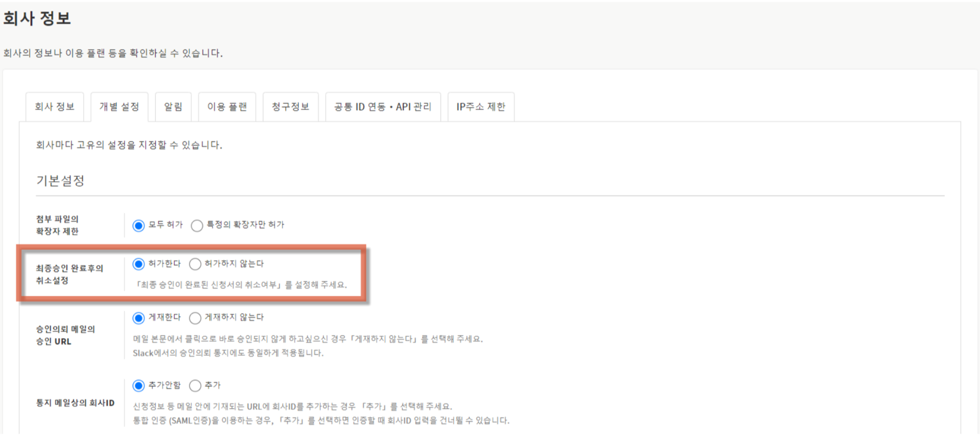Choose 게재하지 않는다 for approval URL
Screen dimensions: 980x439
point(195,318)
